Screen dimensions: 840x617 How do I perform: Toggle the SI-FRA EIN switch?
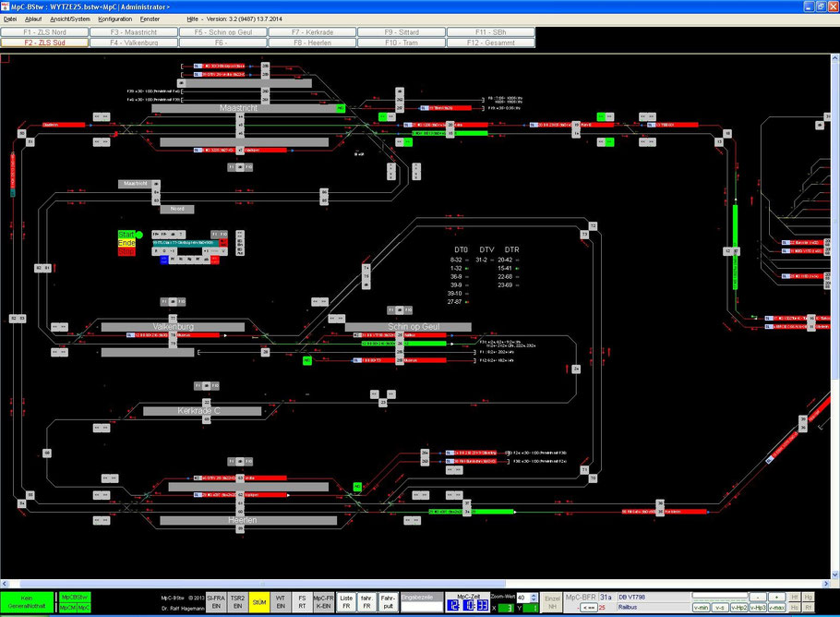point(216,602)
